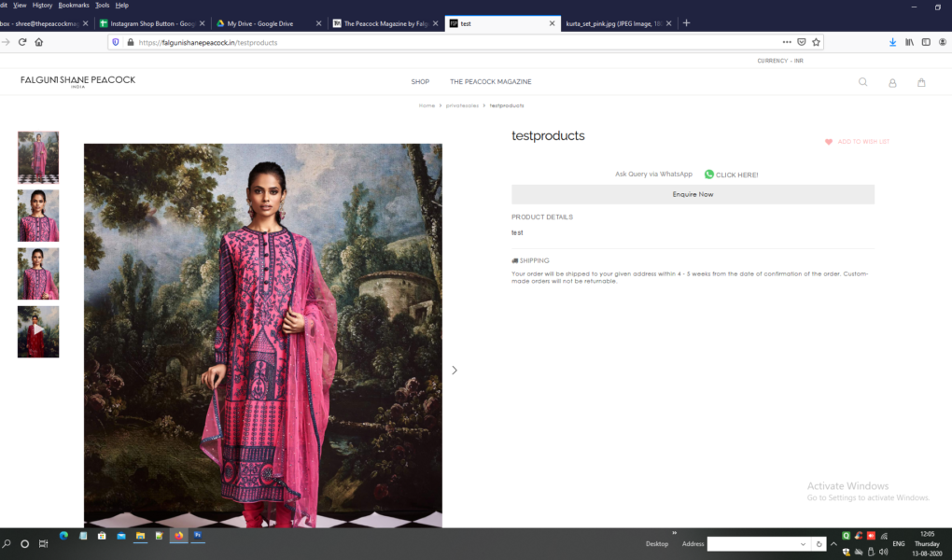Go to THE PEACOCK MAGAZINE link
The height and width of the screenshot is (560, 952).
coord(490,82)
